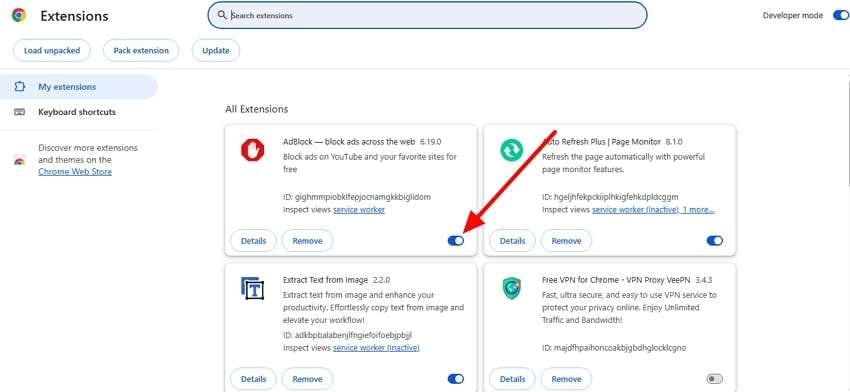Open Details for Free VPN VeePN

tap(512, 379)
